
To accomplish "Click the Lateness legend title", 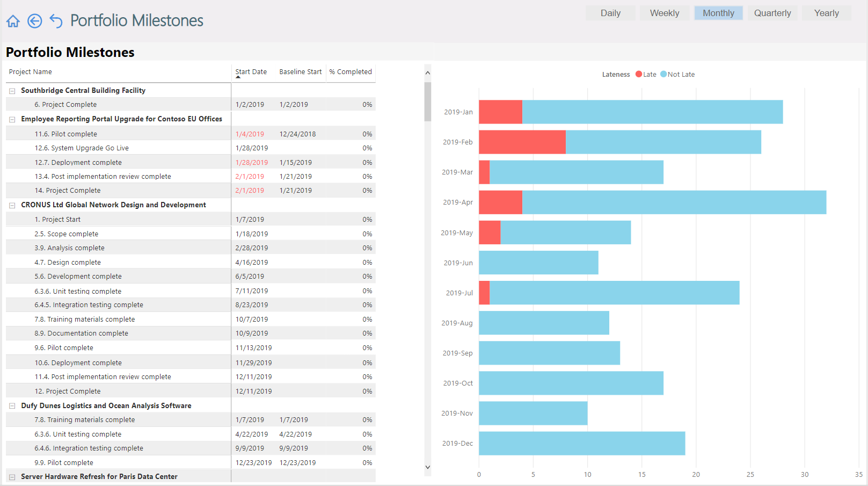I will (616, 75).
